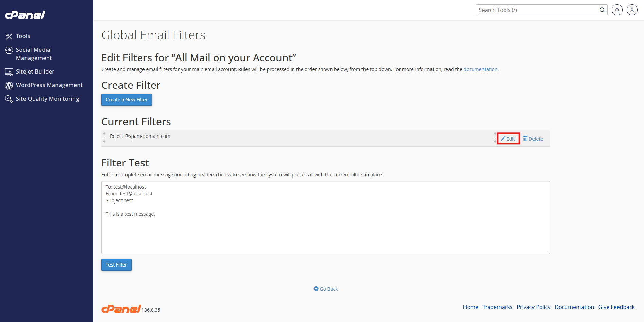Open the Home footer link
The height and width of the screenshot is (322, 644).
coord(471,307)
